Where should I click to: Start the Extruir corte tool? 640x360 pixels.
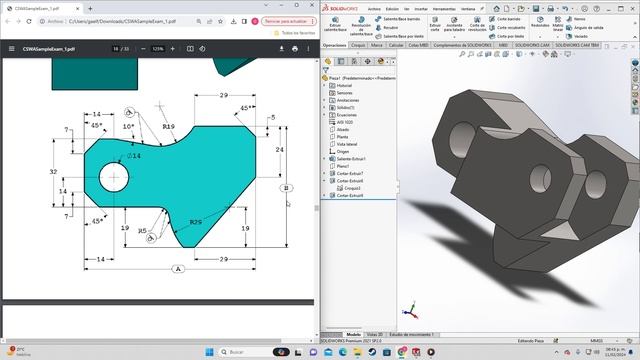(x=435, y=24)
